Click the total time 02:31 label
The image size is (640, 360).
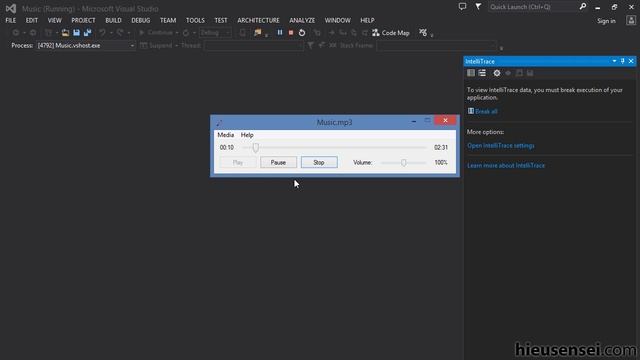tap(441, 147)
